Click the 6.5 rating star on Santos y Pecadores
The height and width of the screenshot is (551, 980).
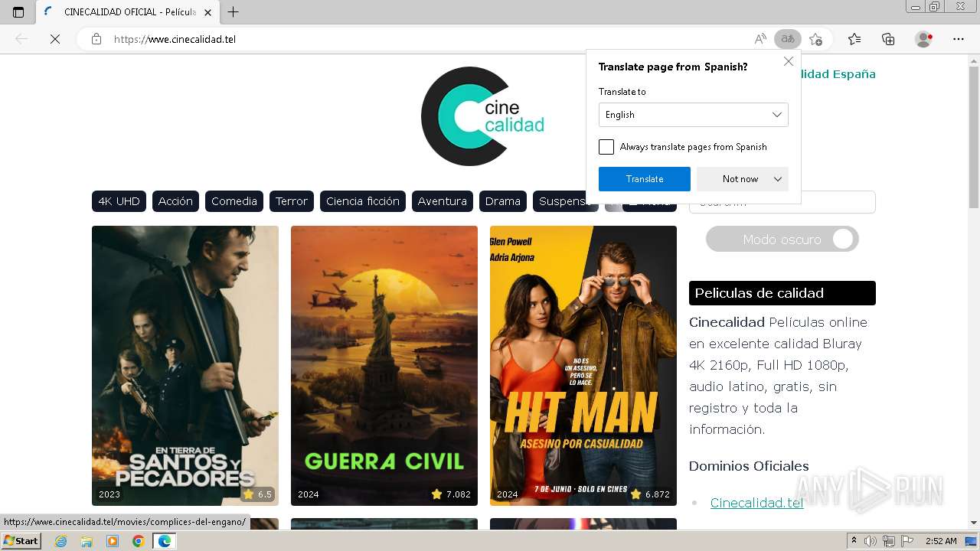click(x=248, y=494)
